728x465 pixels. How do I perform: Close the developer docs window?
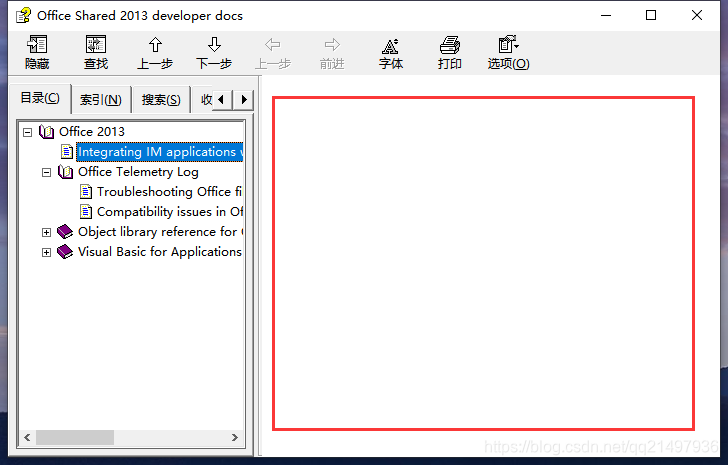click(696, 15)
